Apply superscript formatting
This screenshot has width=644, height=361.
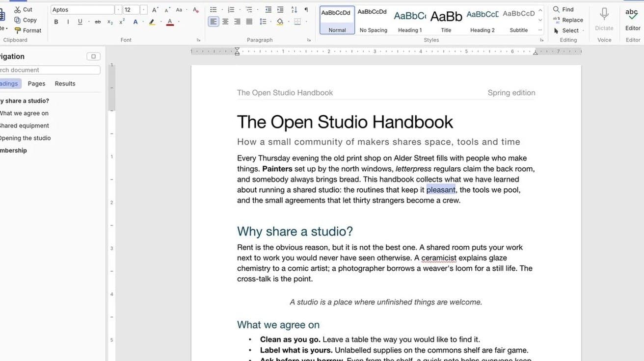click(122, 22)
